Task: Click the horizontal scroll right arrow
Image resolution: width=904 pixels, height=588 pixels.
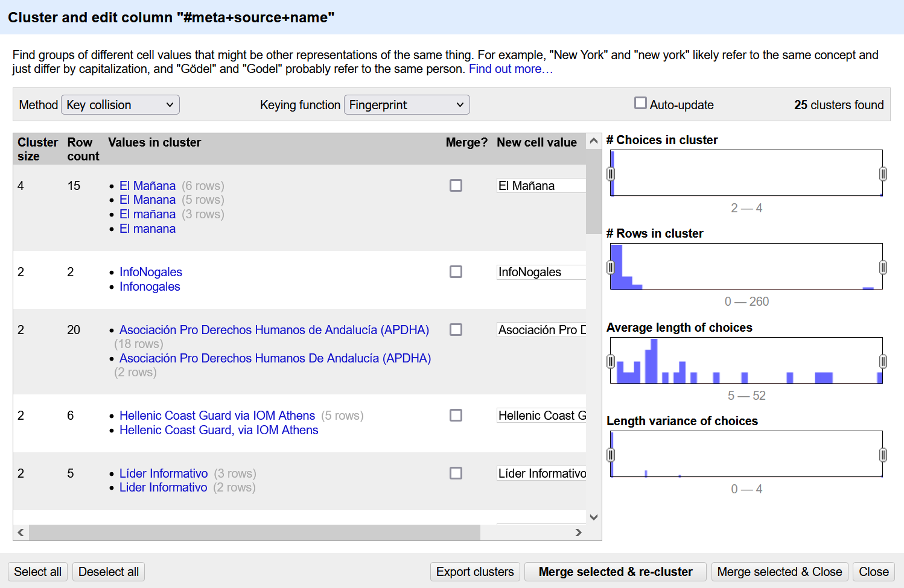Action: (x=578, y=533)
